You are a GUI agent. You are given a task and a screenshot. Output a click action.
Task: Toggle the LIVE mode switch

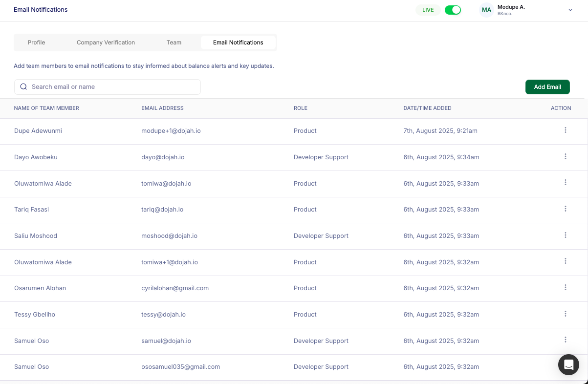tap(453, 10)
